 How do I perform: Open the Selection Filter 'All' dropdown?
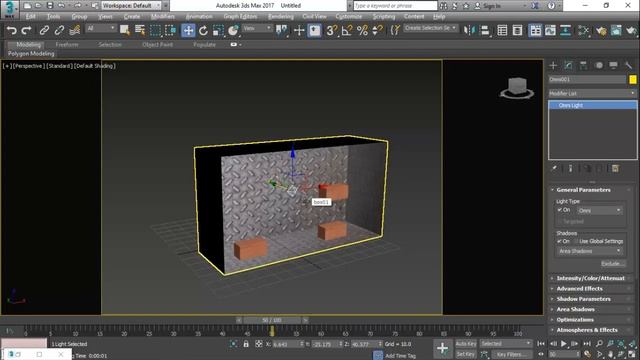101,28
